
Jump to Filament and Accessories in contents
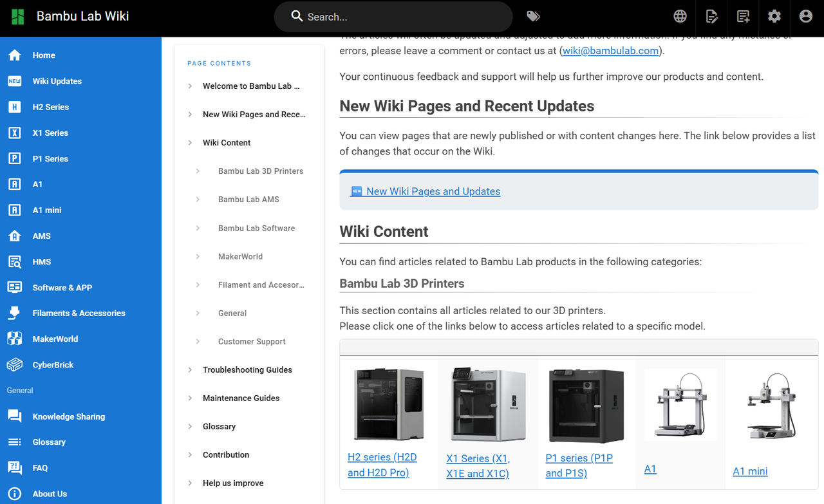coord(261,285)
